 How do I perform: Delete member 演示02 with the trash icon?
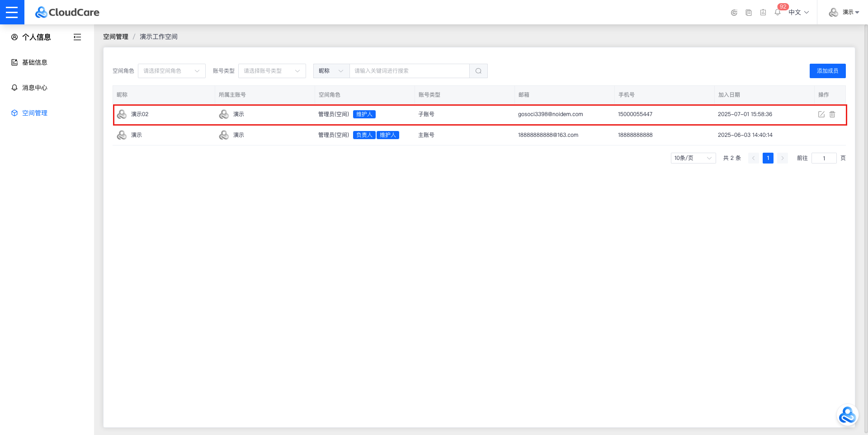pos(832,114)
